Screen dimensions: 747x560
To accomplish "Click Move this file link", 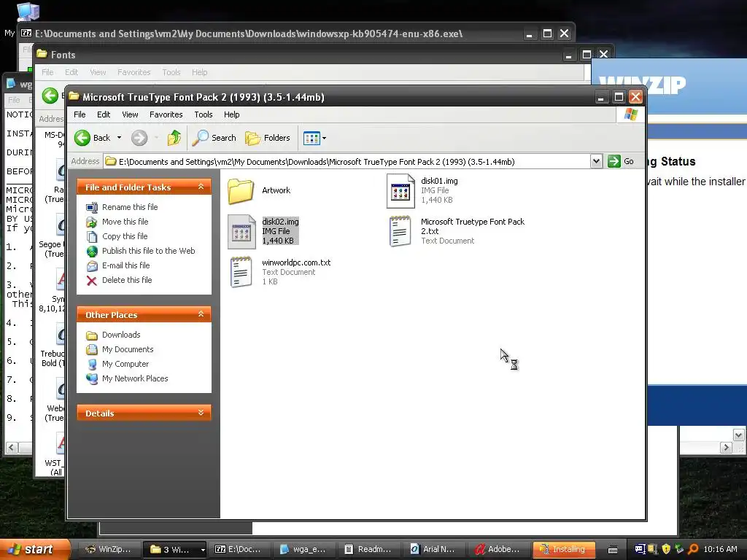I will point(125,222).
